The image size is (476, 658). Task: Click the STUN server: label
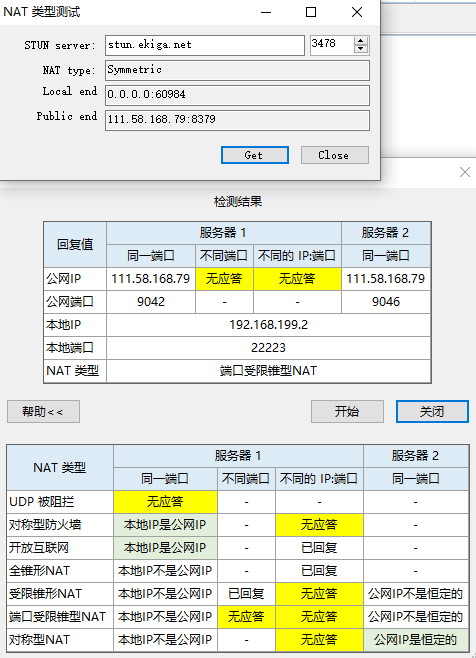[x=60, y=45]
